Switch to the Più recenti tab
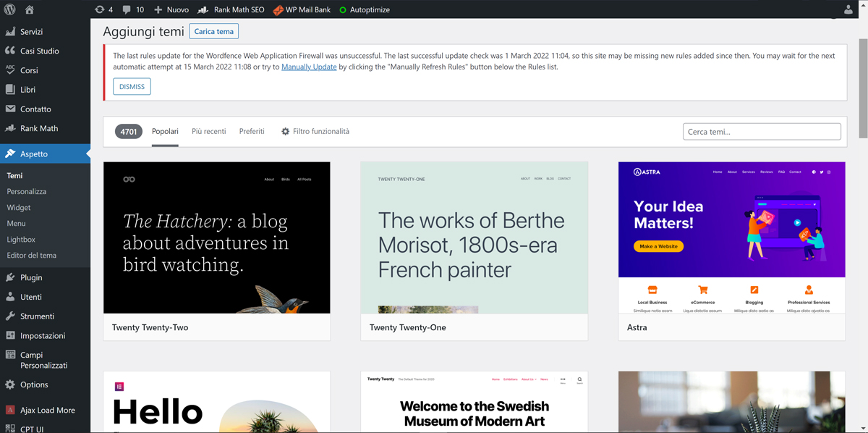Viewport: 868px width, 433px height. click(209, 131)
